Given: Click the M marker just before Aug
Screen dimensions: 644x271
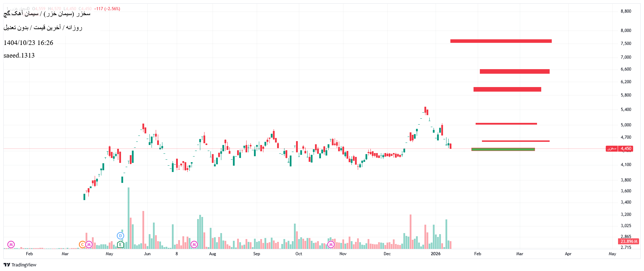Looking at the screenshot, I should pos(194,244).
